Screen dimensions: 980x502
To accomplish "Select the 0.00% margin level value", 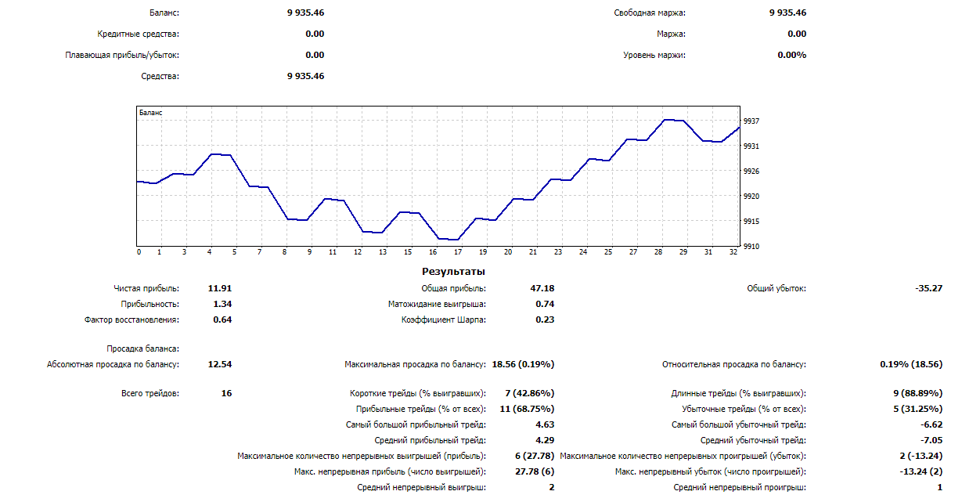I will coord(792,55).
